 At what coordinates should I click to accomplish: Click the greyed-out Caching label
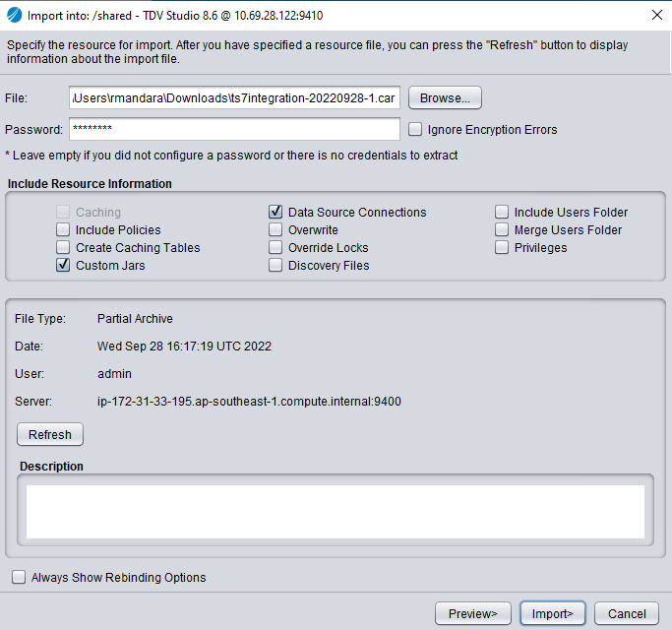click(98, 212)
